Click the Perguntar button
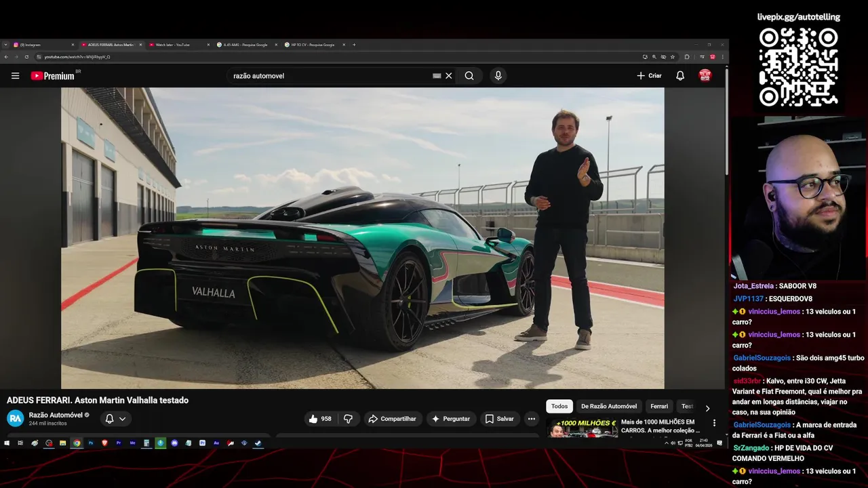 (451, 419)
